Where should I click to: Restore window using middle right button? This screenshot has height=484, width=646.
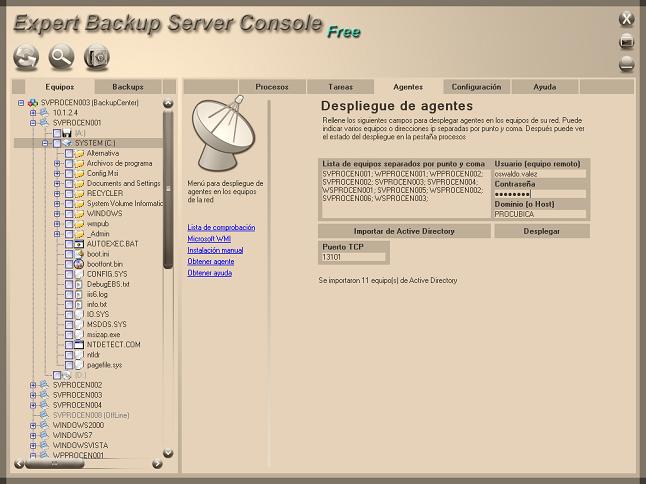coord(626,42)
